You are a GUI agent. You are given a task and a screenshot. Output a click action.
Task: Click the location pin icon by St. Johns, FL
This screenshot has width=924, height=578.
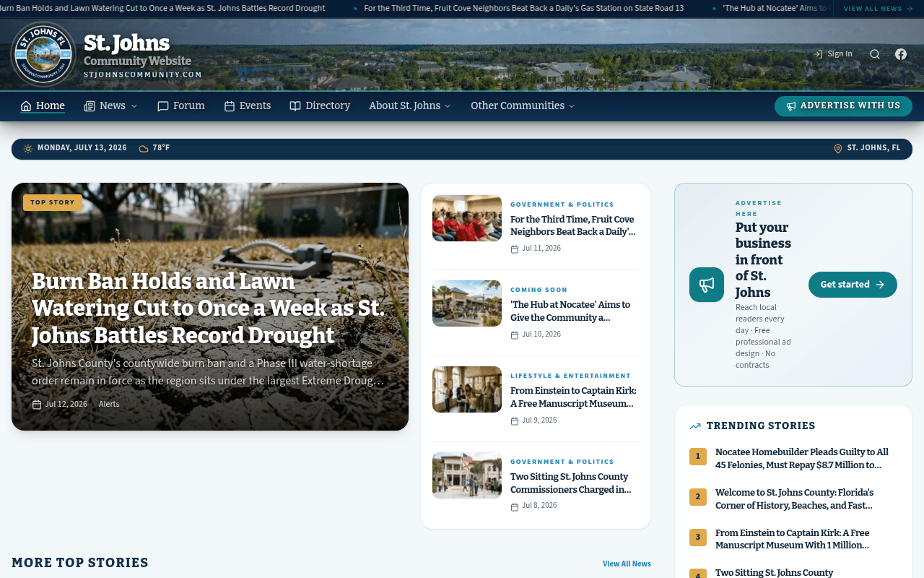click(838, 149)
